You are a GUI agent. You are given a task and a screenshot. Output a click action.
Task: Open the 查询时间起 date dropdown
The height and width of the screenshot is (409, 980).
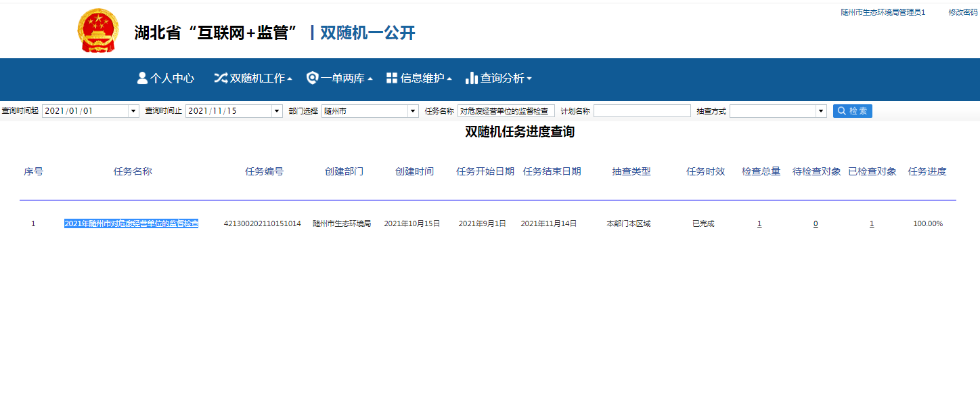click(x=133, y=111)
